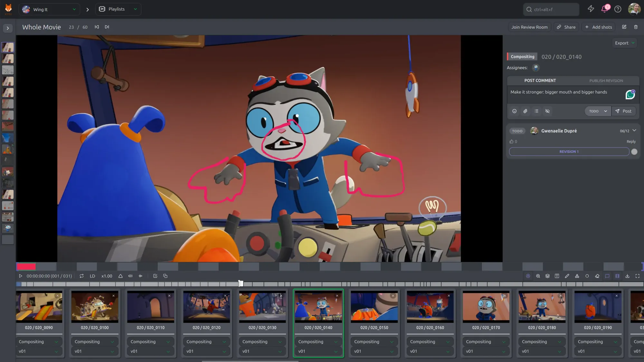Switch to the Post Comment tab
This screenshot has height=362, width=644.
point(540,80)
